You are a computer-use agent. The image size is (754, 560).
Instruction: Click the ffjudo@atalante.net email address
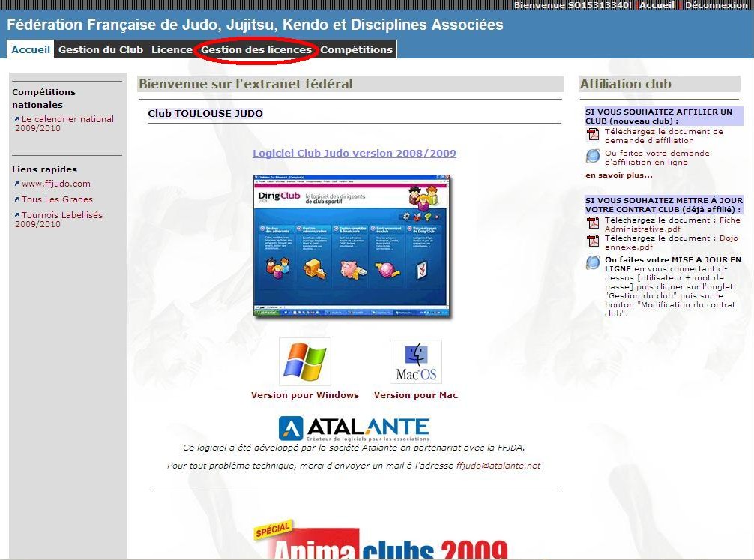(x=498, y=466)
